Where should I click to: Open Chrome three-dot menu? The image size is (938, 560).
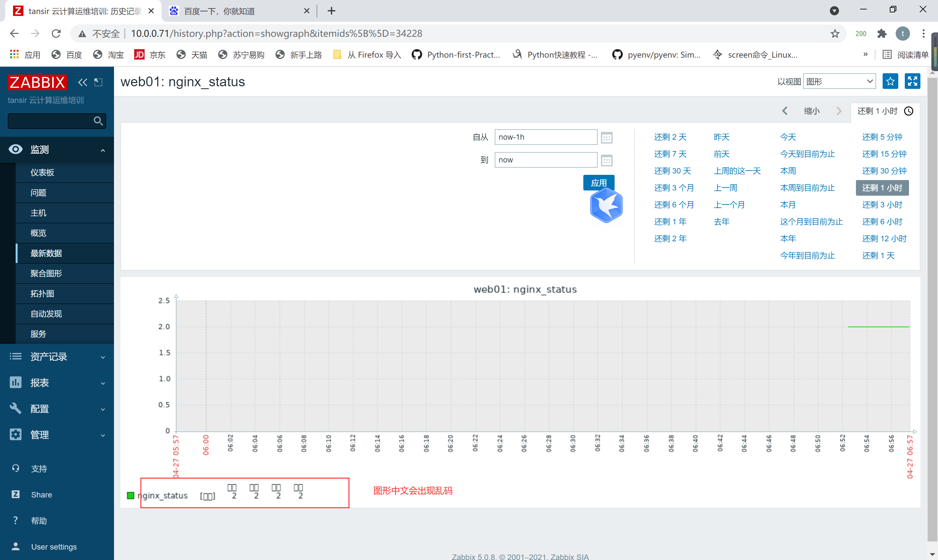pyautogui.click(x=924, y=34)
